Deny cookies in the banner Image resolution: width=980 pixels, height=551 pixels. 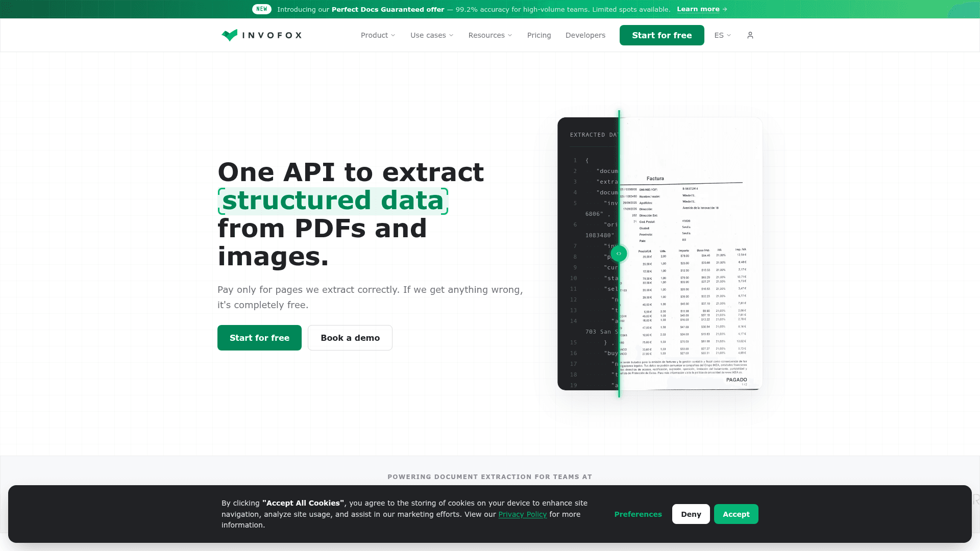(x=691, y=514)
